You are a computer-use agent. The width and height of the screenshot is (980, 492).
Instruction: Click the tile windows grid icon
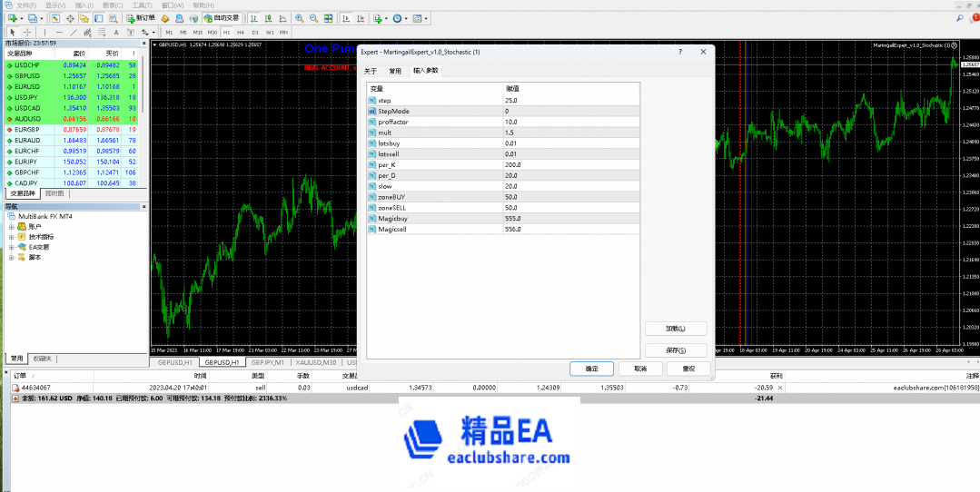click(328, 18)
